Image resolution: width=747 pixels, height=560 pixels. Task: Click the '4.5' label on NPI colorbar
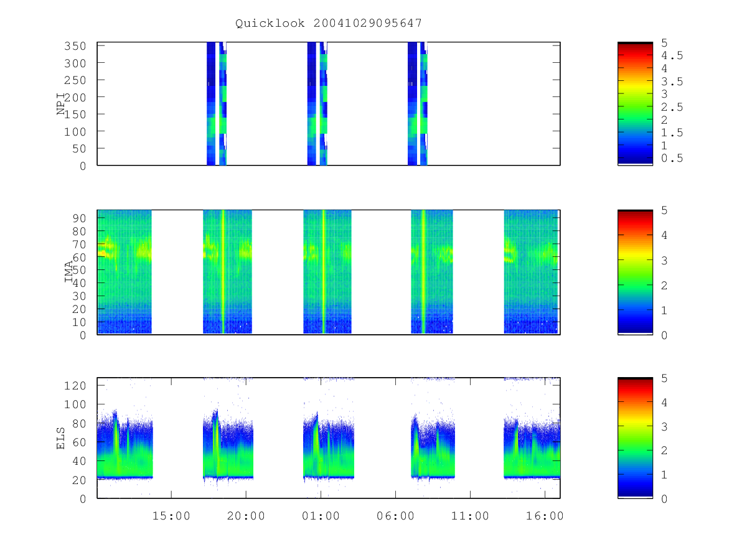pos(672,55)
